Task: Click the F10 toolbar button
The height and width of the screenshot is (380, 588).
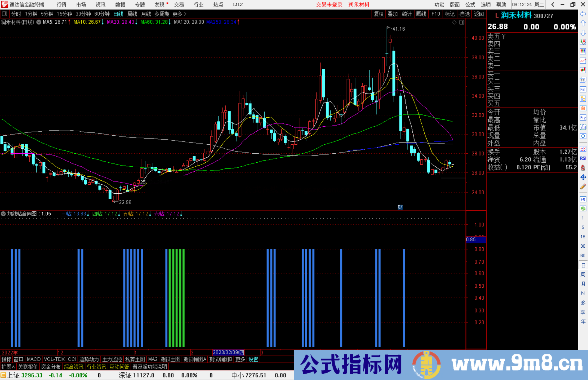Action: [x=436, y=14]
